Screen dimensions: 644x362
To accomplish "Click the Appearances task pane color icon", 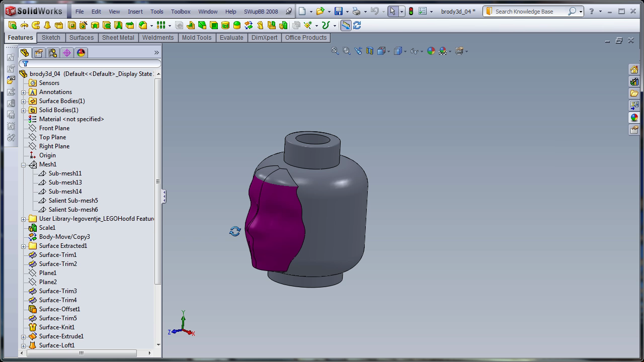I will (x=634, y=118).
